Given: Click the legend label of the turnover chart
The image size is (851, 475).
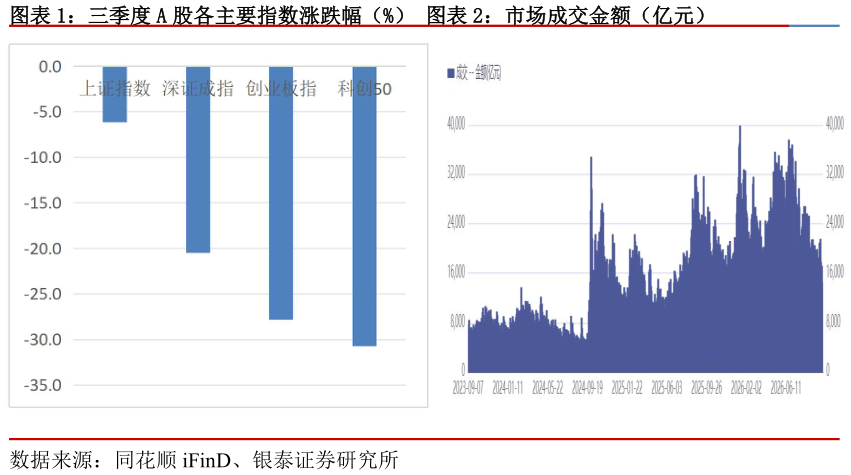Looking at the screenshot, I should tap(478, 73).
